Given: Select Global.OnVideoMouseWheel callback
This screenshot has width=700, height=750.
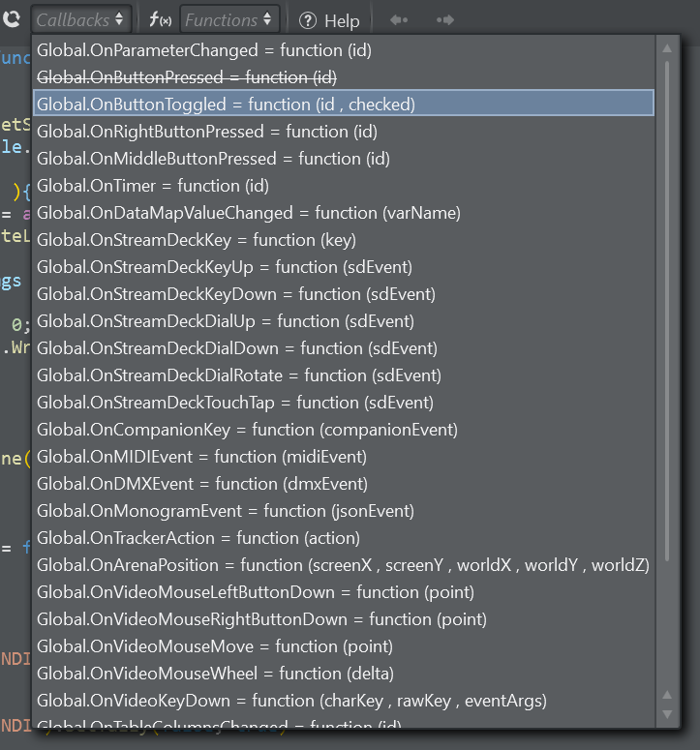Looking at the screenshot, I should tap(215, 673).
